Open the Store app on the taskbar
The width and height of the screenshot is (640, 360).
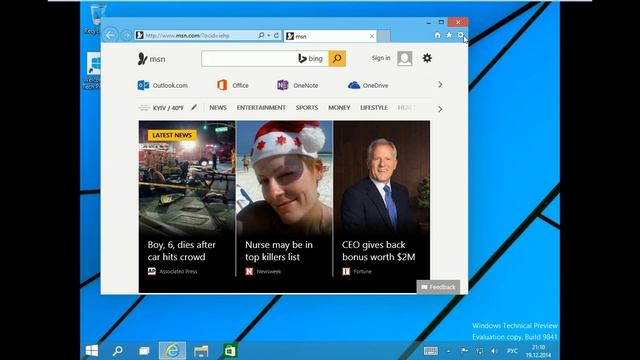click(x=230, y=351)
